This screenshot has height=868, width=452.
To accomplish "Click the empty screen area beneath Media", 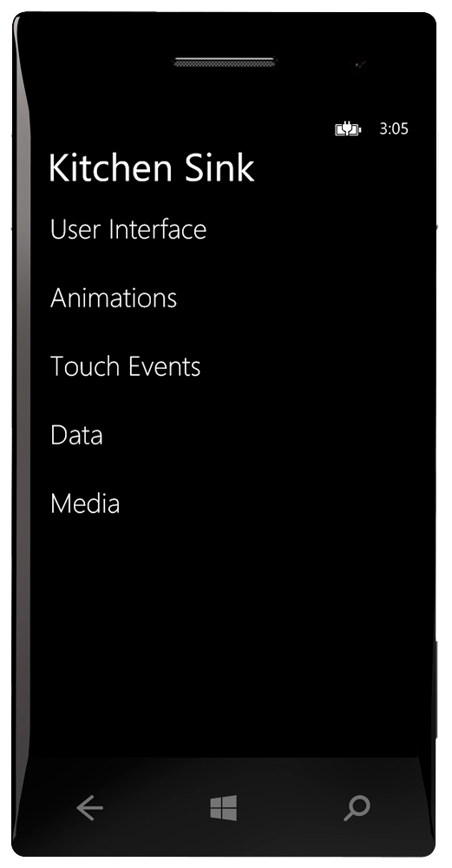I will pos(224,636).
